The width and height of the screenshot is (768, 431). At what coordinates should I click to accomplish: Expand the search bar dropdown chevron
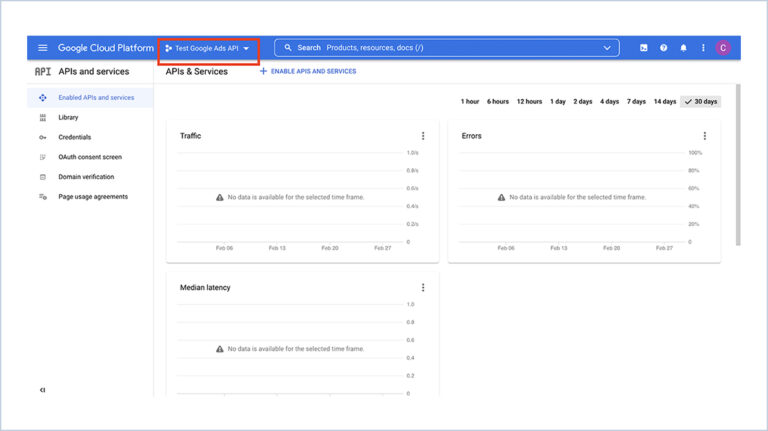[607, 48]
